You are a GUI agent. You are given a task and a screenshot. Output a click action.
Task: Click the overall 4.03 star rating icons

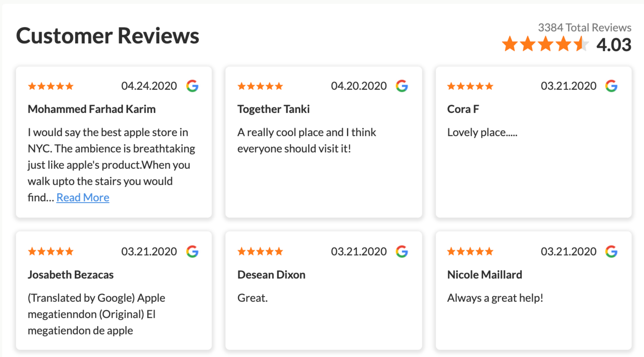click(545, 44)
